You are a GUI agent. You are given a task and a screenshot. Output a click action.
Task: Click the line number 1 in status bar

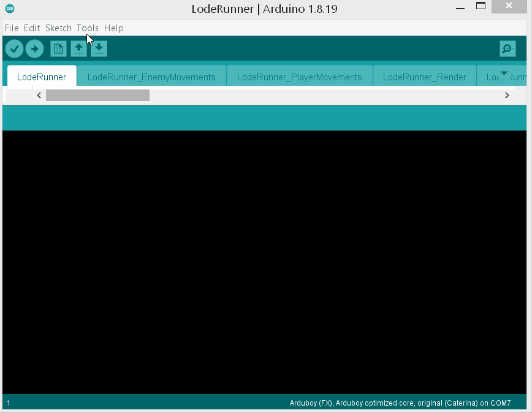click(x=9, y=403)
